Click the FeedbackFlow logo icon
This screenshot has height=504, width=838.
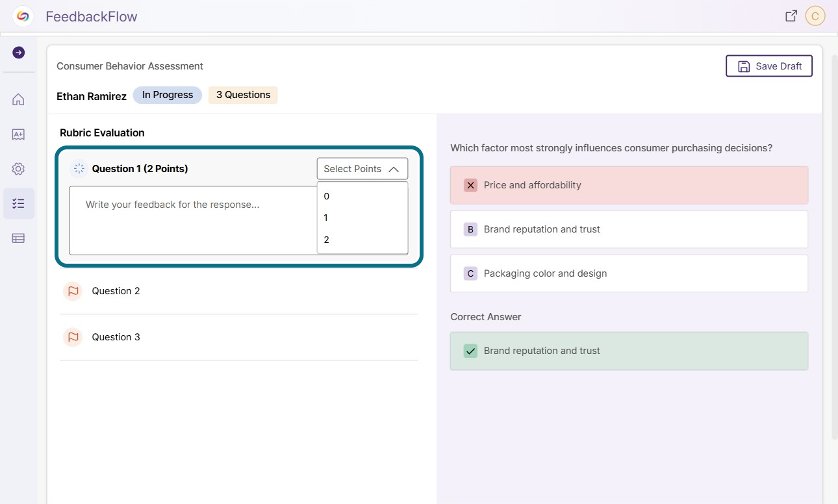(23, 16)
